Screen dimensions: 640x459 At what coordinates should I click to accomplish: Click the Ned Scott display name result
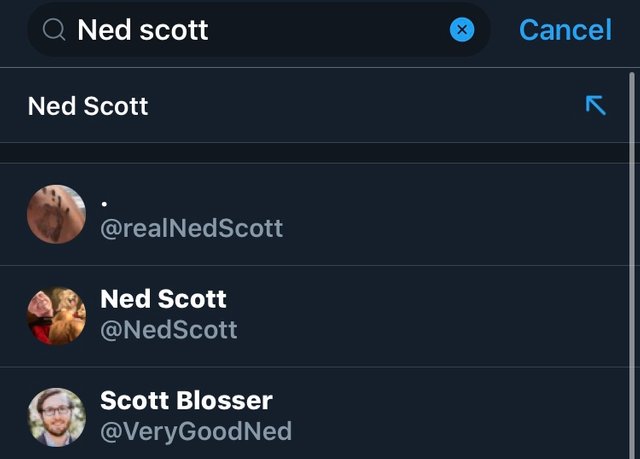[x=163, y=299]
